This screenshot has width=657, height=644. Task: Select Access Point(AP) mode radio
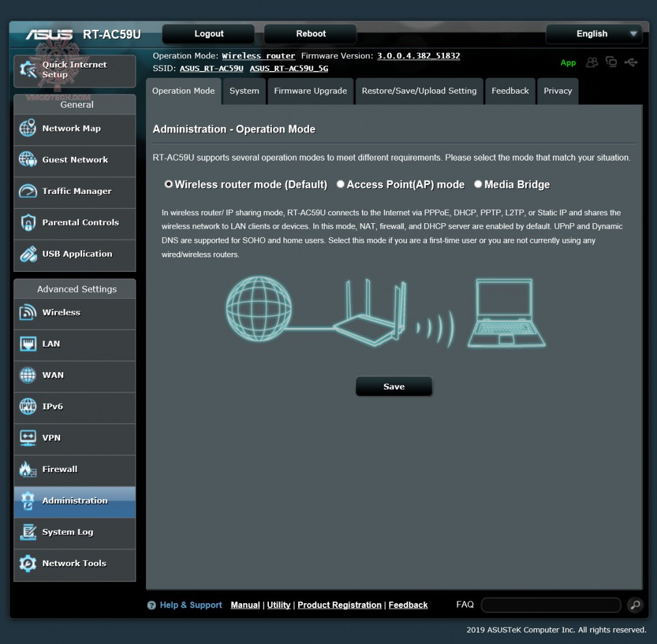point(340,184)
